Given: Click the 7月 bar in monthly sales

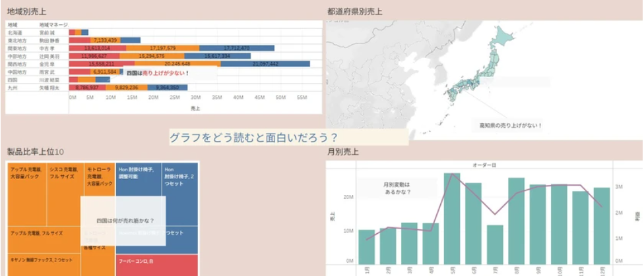Looking at the screenshot, I should click(x=495, y=244).
